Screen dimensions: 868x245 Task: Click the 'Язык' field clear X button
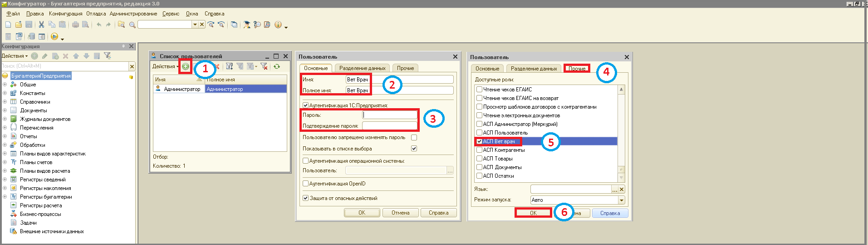pos(621,189)
